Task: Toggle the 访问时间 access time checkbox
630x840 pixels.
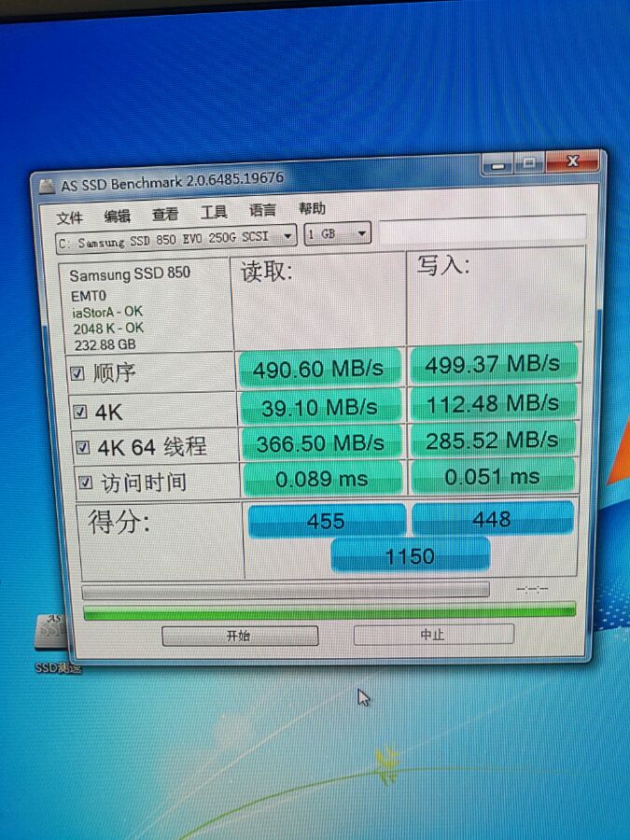Action: click(85, 483)
